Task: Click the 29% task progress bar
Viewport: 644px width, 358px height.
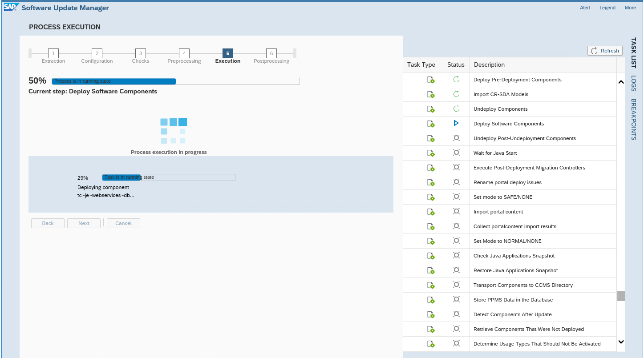Action: click(169, 177)
